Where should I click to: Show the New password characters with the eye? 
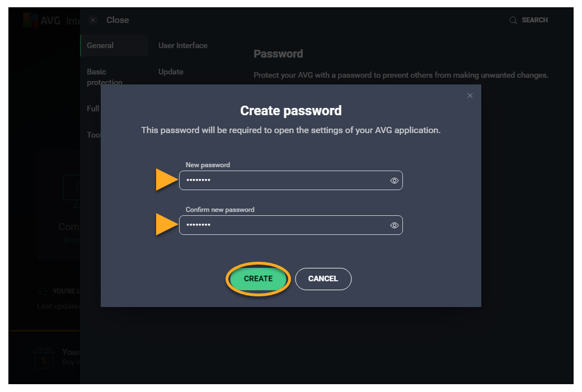[x=394, y=181]
